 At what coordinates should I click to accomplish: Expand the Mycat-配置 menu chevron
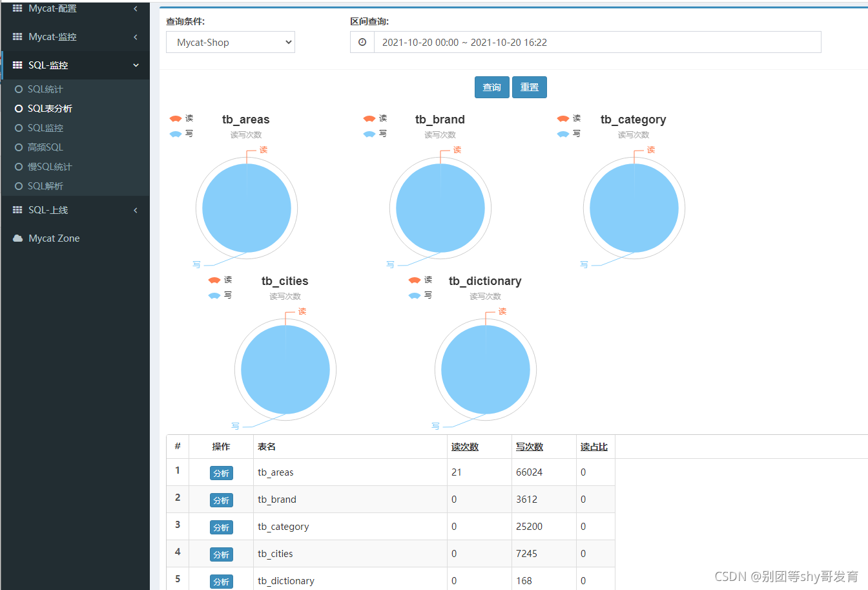pyautogui.click(x=136, y=8)
